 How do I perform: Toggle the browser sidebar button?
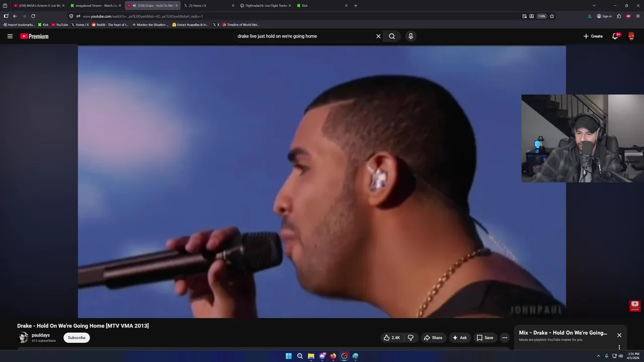pos(6,16)
